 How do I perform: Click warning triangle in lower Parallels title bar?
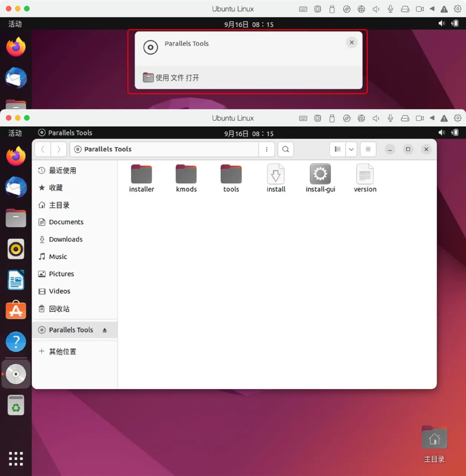coord(444,118)
